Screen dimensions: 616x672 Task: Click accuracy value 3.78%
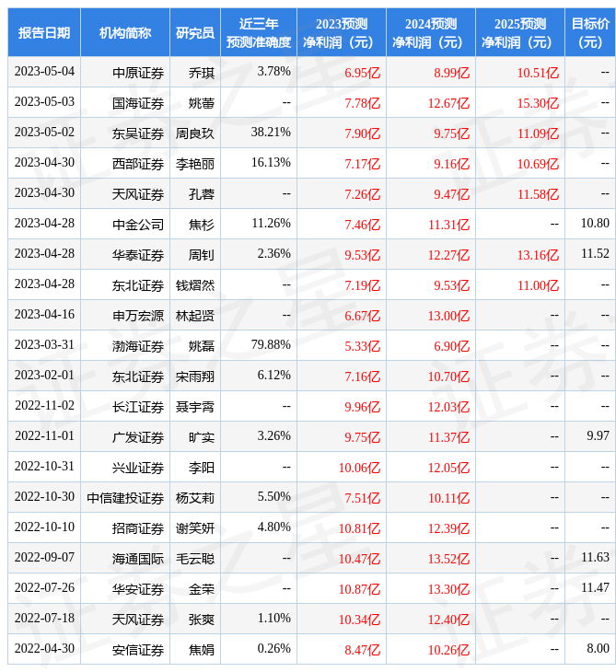click(x=273, y=72)
